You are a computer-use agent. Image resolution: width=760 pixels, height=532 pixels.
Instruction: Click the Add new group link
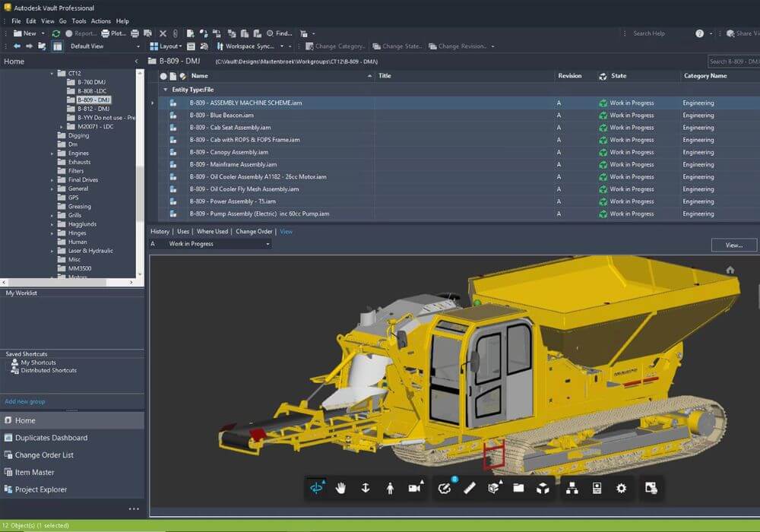(x=24, y=401)
